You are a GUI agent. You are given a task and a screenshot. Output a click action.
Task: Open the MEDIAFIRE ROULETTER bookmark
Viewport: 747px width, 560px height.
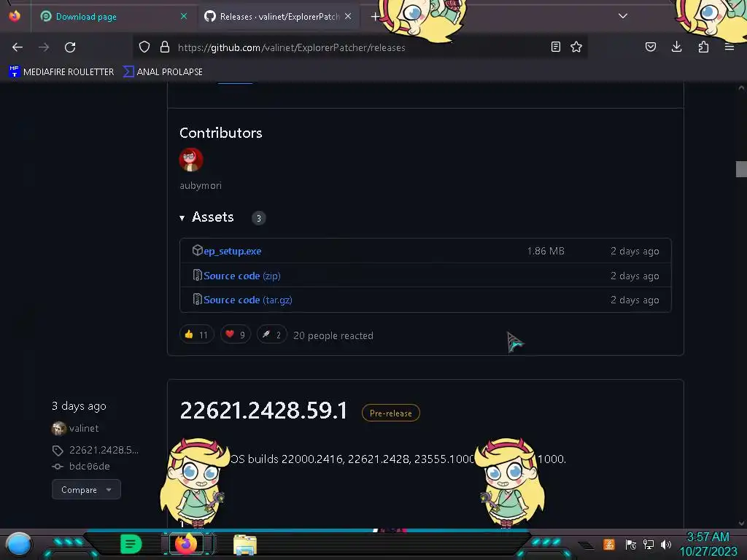61,72
